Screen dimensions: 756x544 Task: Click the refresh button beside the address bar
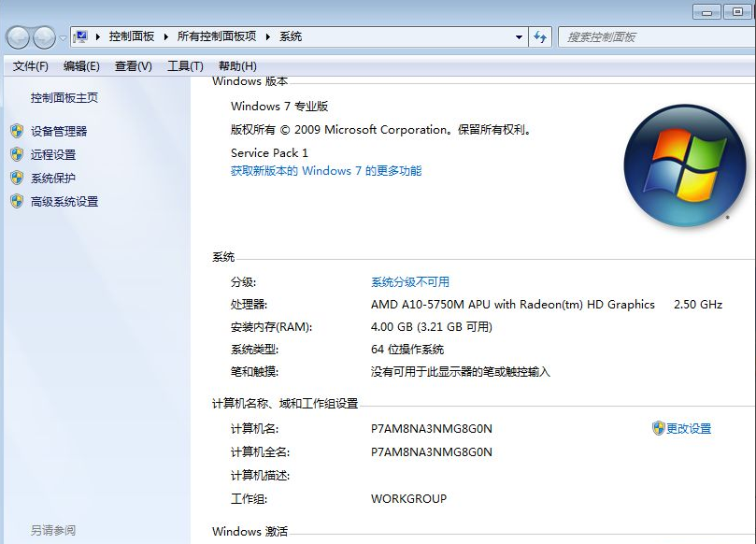tap(540, 37)
